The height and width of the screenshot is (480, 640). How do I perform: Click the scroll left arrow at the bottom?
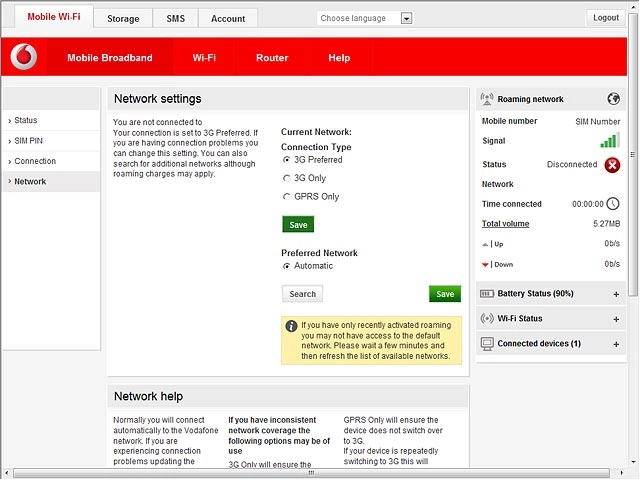tap(6, 473)
